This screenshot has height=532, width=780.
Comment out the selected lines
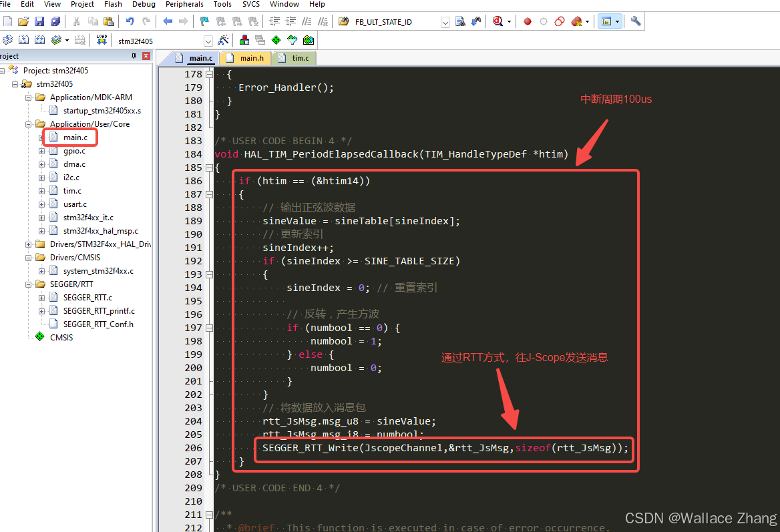(307, 21)
